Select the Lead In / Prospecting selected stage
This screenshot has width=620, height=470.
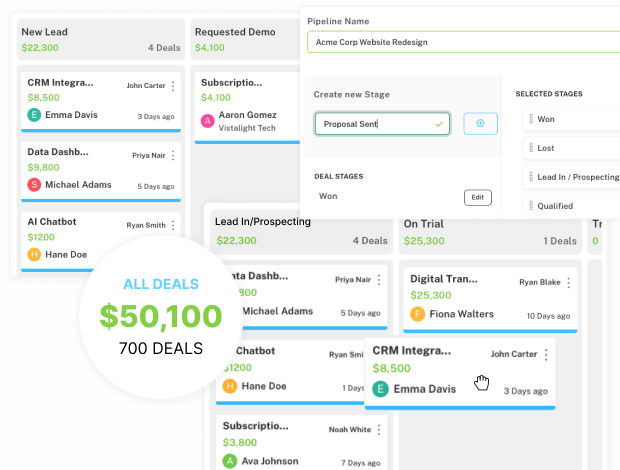click(x=575, y=177)
